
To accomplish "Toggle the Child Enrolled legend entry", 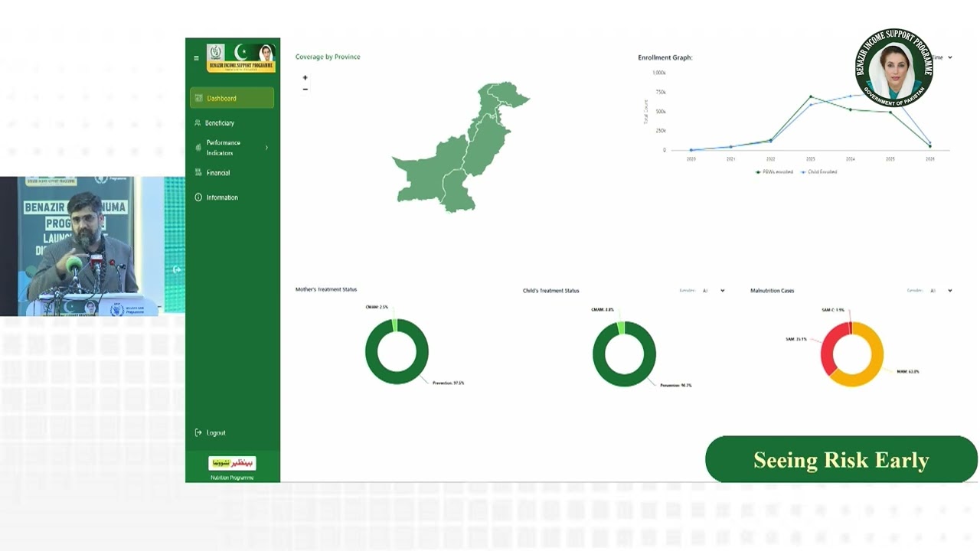I will (819, 172).
